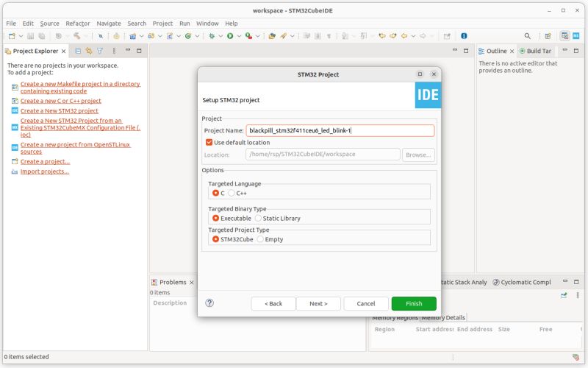Open the Navigate menu

109,24
